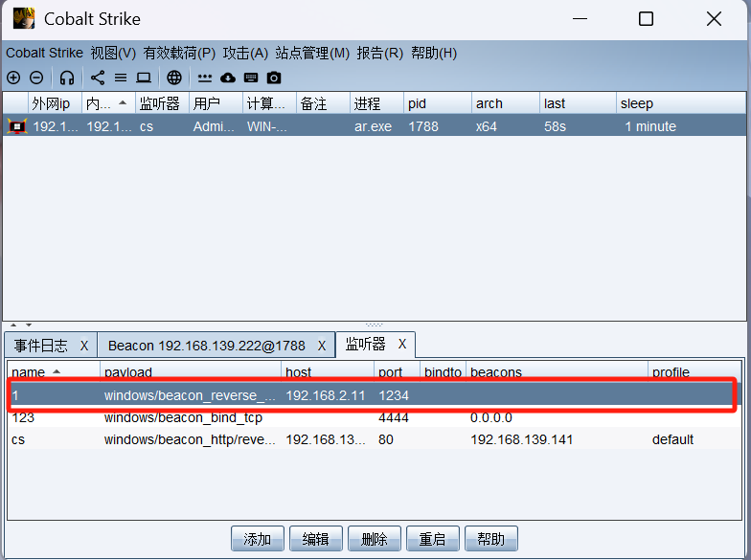Sort listeners by bindto column
The image size is (751, 560).
[x=443, y=371]
